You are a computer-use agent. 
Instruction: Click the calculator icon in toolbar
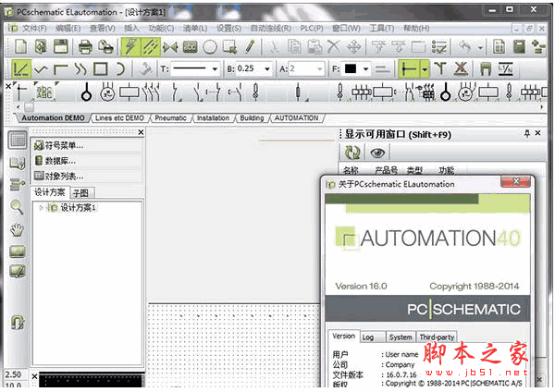tap(519, 47)
